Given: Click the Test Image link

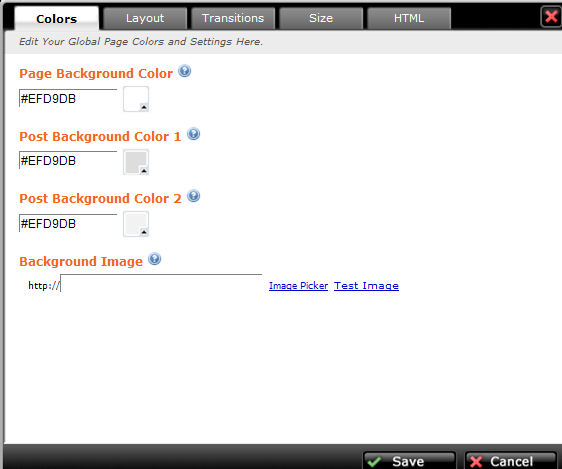Looking at the screenshot, I should (366, 286).
